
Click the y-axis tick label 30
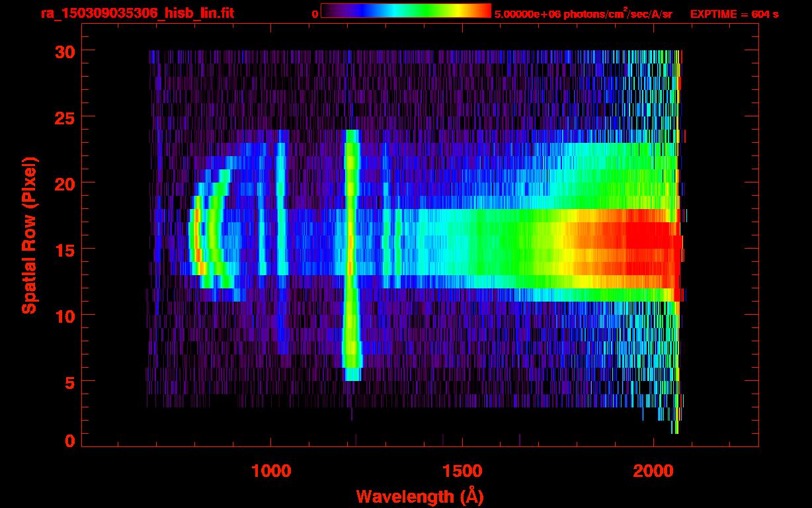point(63,51)
